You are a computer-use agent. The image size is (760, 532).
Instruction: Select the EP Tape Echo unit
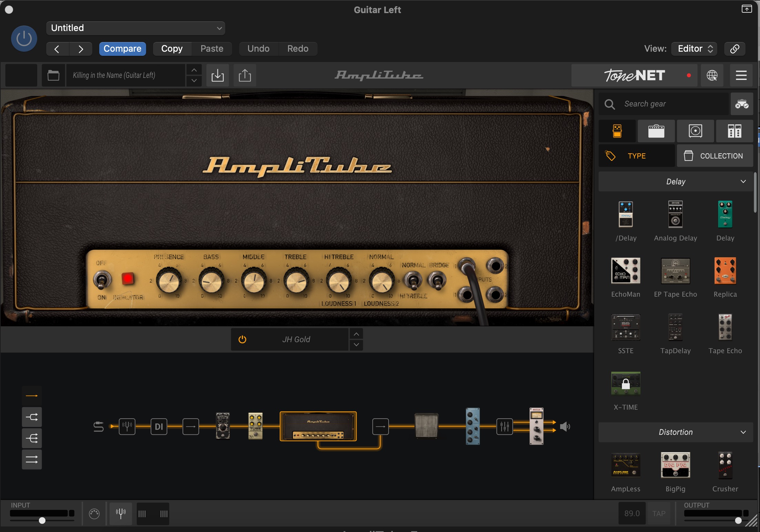click(x=675, y=271)
